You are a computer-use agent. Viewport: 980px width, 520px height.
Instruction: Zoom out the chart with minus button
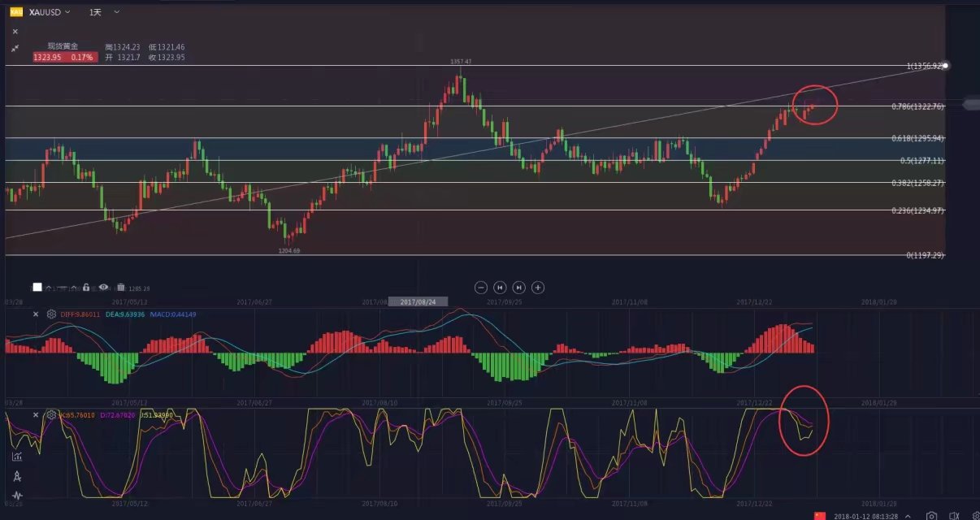tap(481, 287)
